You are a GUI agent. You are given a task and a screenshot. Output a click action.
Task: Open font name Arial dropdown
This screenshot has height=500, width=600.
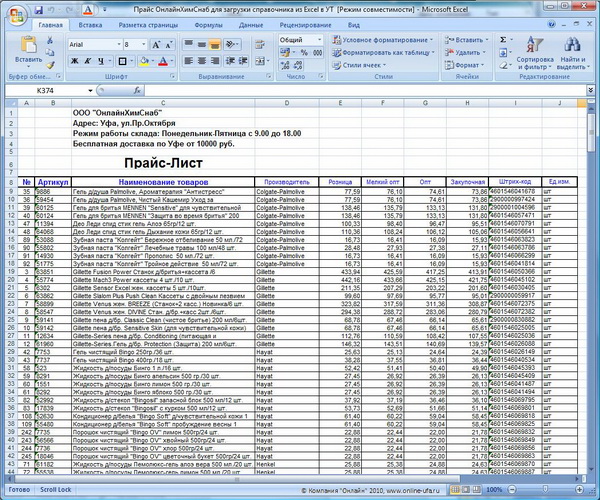pos(119,45)
